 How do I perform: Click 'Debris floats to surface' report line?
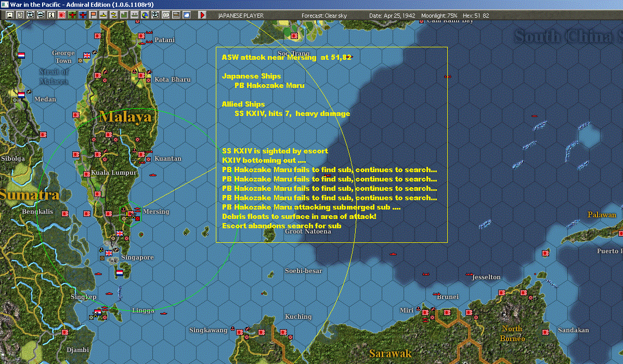(299, 216)
